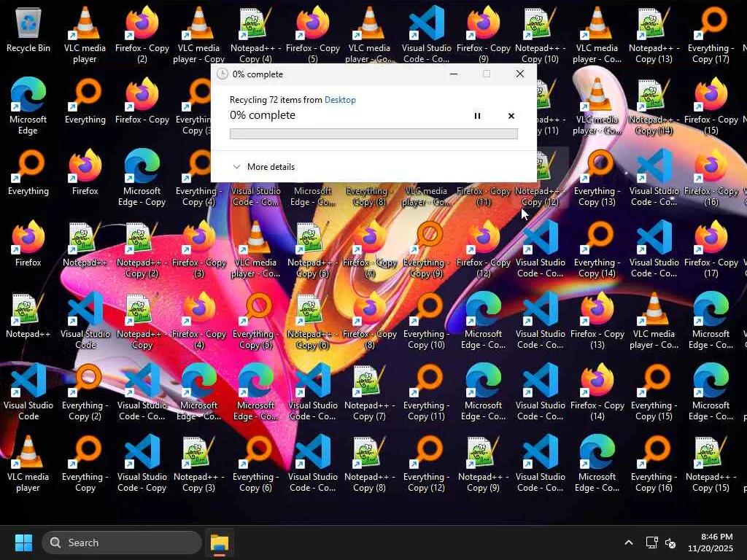
Task: Select Everything - Copy (16) icon
Action: coord(654,464)
